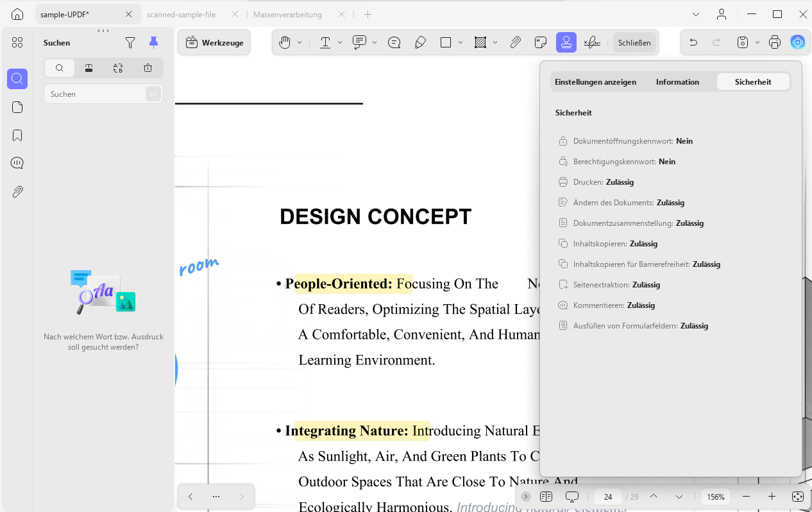The width and height of the screenshot is (812, 512).
Task: Select the paperclip attach file tool
Action: coord(515,42)
